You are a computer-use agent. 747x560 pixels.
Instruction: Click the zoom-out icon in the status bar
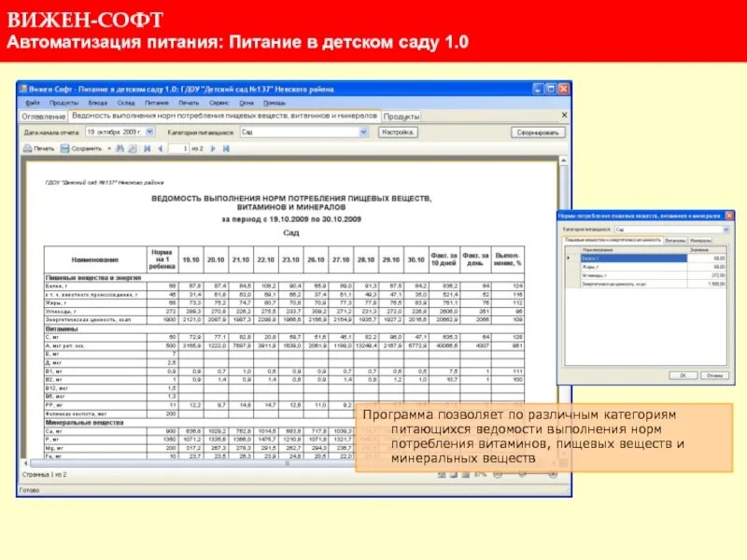498,474
